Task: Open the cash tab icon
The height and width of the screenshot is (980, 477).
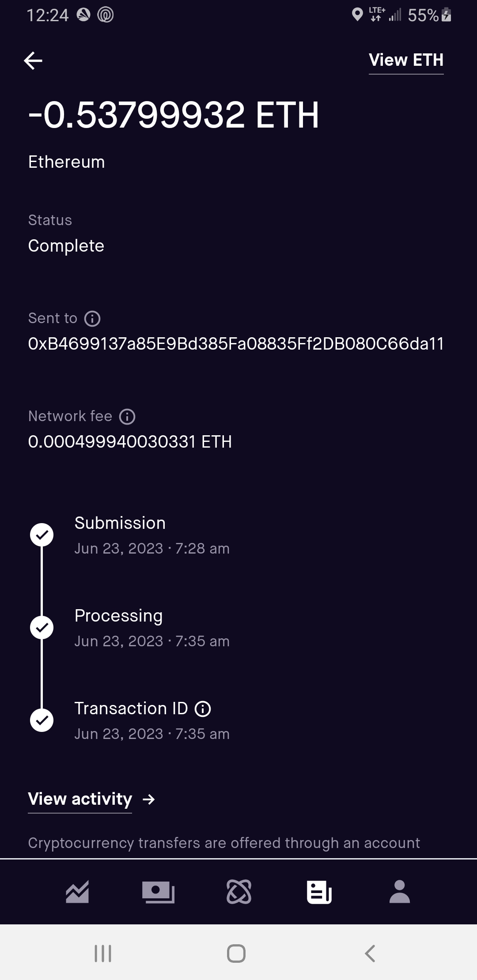Action: point(158,892)
